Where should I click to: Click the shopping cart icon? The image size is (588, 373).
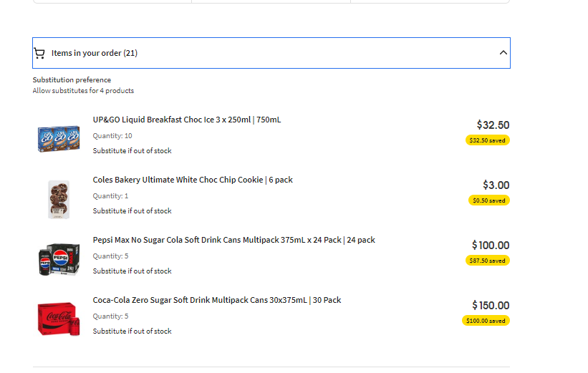[x=39, y=53]
